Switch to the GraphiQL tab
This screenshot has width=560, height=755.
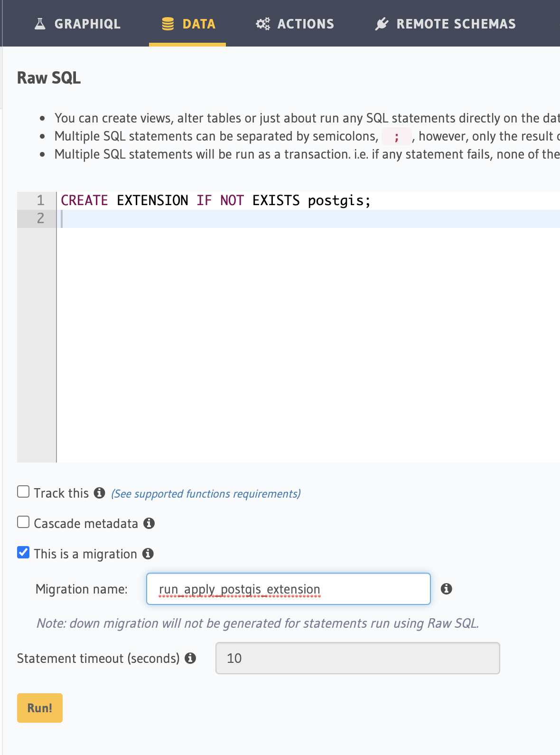tap(87, 24)
